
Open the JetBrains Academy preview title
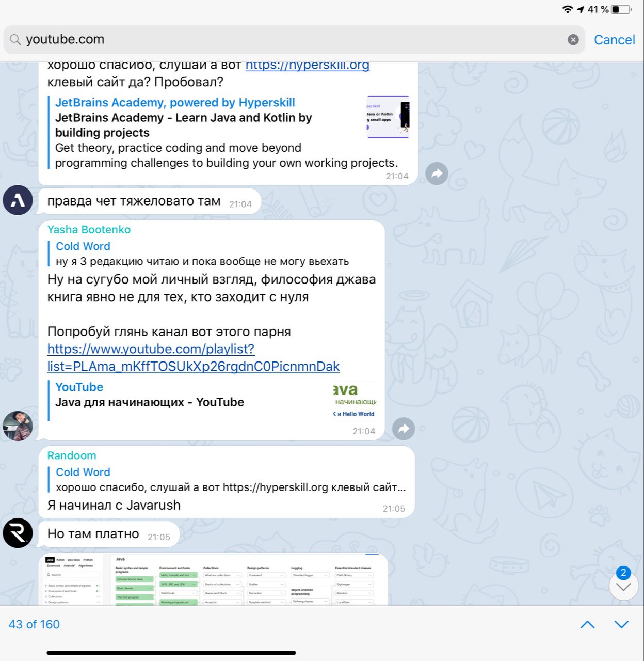click(x=175, y=103)
